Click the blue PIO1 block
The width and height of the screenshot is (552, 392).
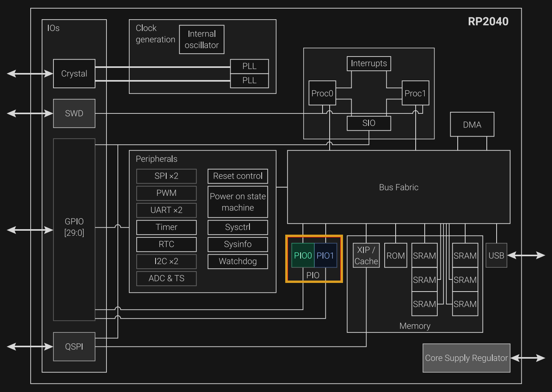tap(325, 255)
